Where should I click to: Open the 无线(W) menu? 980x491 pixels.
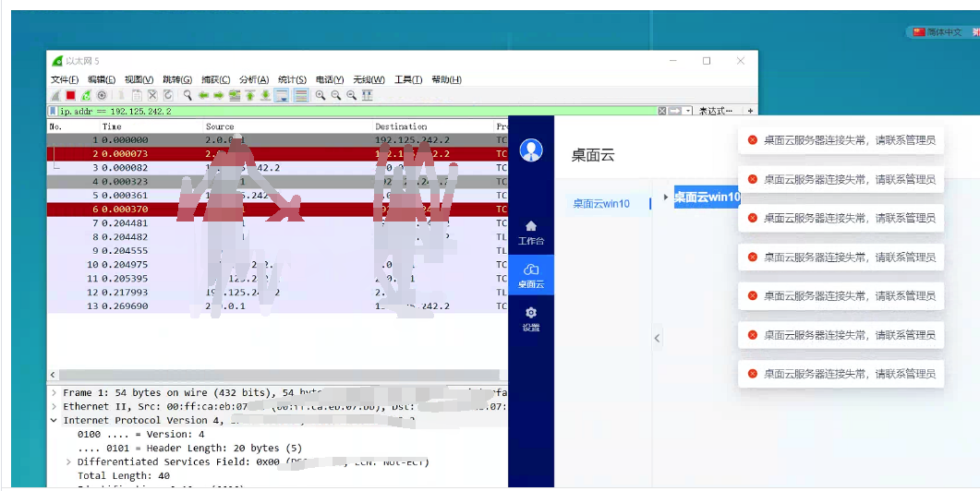[369, 79]
